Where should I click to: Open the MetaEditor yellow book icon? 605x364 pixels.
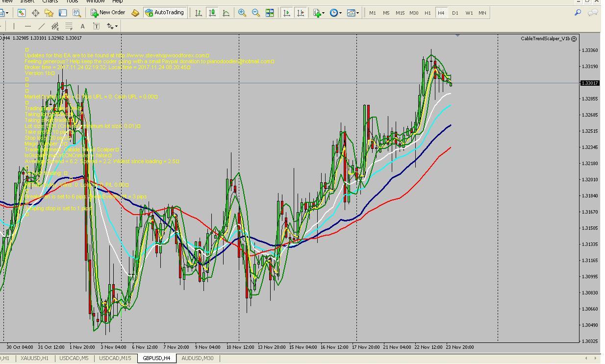pos(135,13)
